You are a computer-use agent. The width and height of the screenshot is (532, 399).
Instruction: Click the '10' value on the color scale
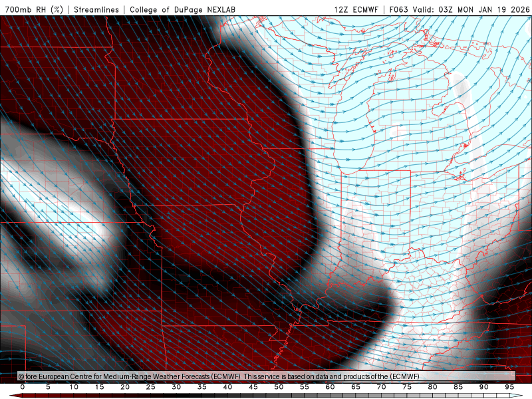[74, 387]
